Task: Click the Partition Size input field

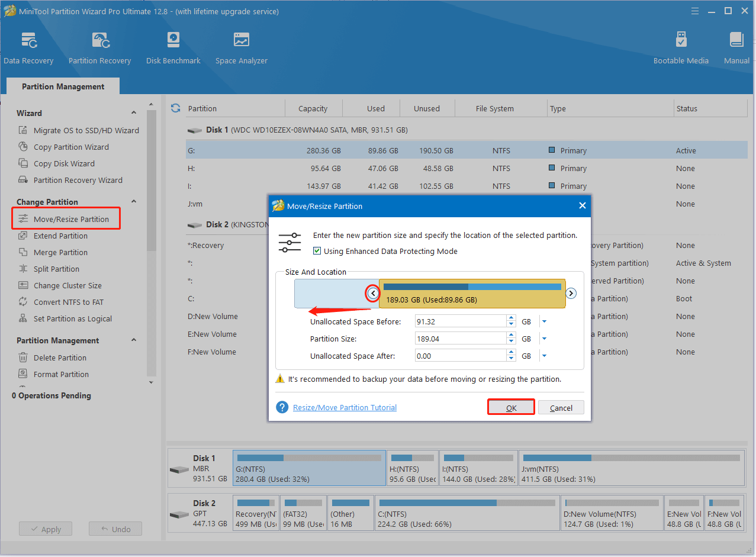Action: point(460,339)
